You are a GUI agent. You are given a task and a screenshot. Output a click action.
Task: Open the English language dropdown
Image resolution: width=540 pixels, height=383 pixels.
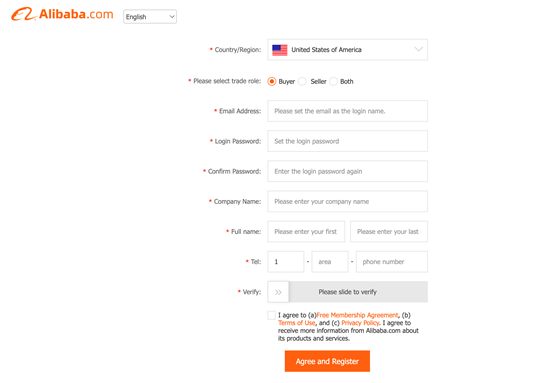(150, 17)
